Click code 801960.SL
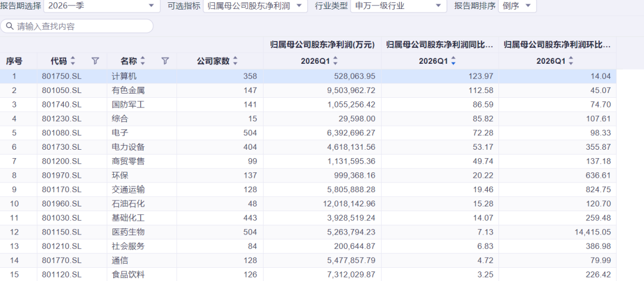 [61, 204]
